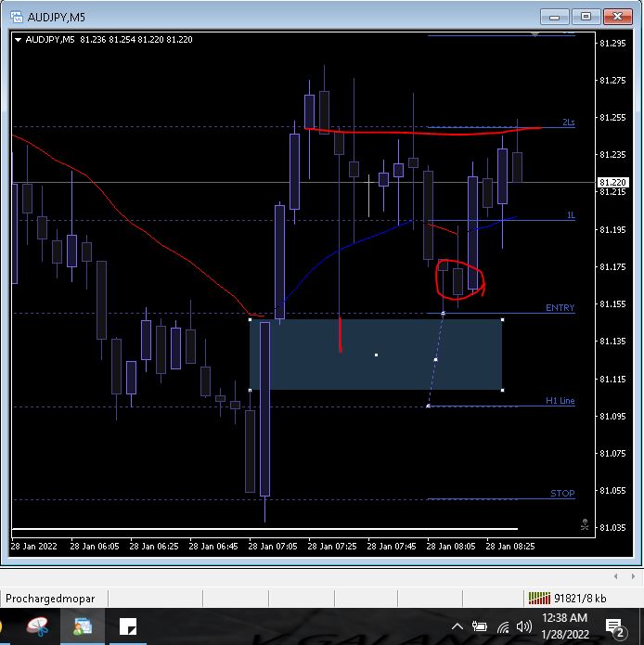Click the 28 Jan 2022 date label
Image resolution: width=644 pixels, height=645 pixels.
click(x=33, y=547)
